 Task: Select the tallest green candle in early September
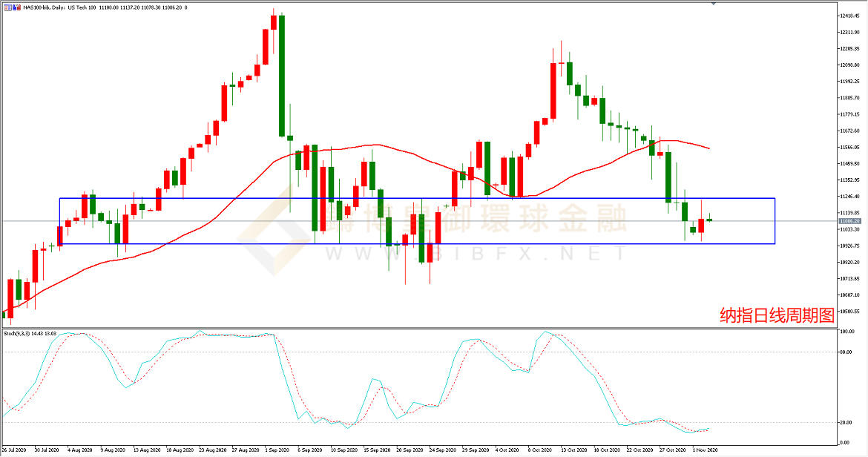[282, 74]
